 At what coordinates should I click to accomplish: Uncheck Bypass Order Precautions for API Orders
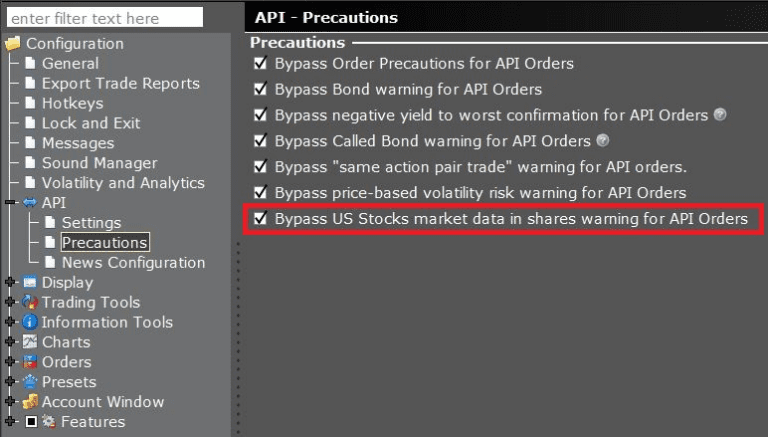[x=261, y=63]
